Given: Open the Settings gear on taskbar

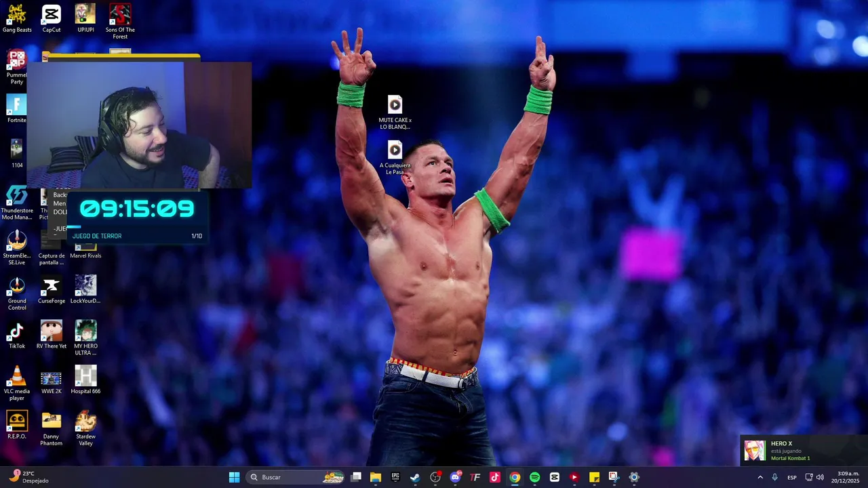Looking at the screenshot, I should [x=634, y=477].
